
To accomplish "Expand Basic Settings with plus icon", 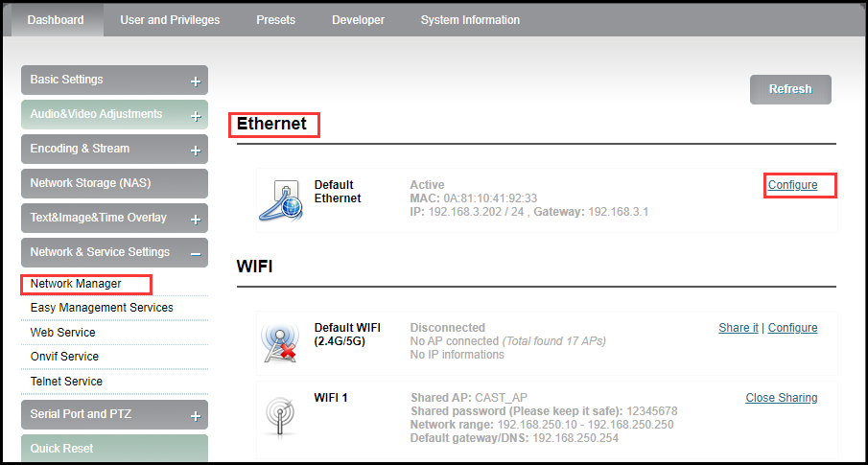I will click(196, 81).
